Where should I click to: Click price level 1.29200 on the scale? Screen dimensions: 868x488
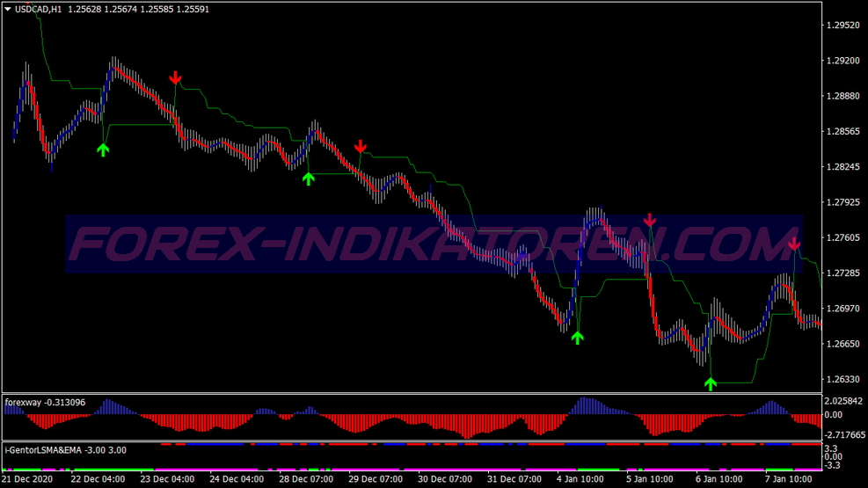coord(843,61)
